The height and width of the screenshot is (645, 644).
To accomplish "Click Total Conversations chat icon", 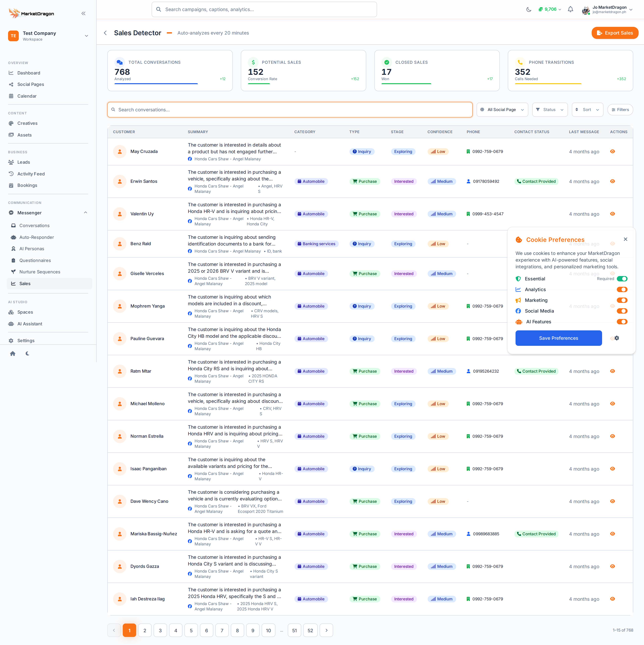I will point(119,62).
